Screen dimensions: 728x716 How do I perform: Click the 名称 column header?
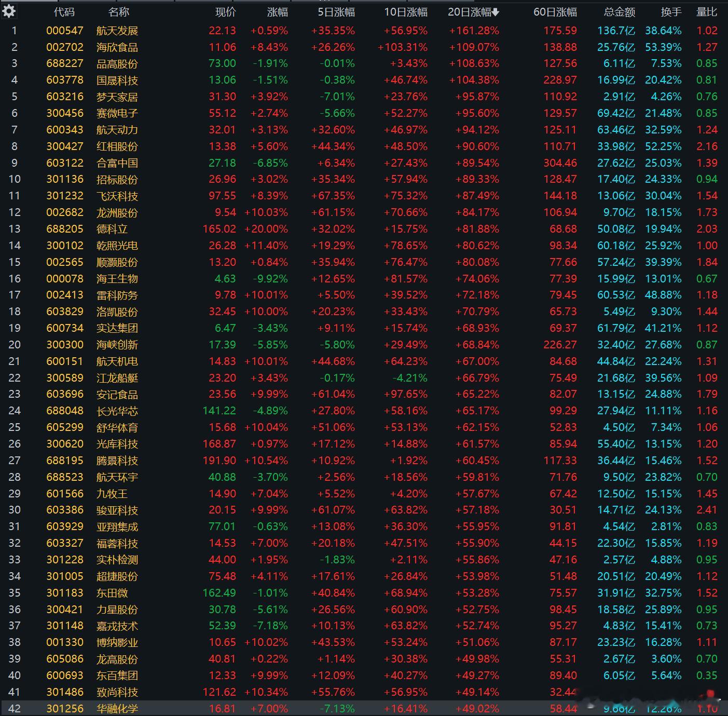(x=118, y=12)
